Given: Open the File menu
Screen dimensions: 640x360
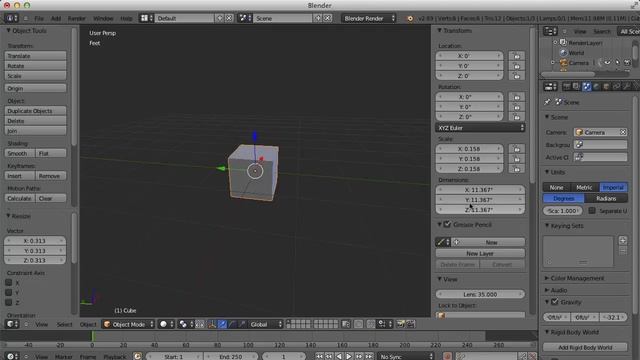Looking at the screenshot, I should pos(39,18).
